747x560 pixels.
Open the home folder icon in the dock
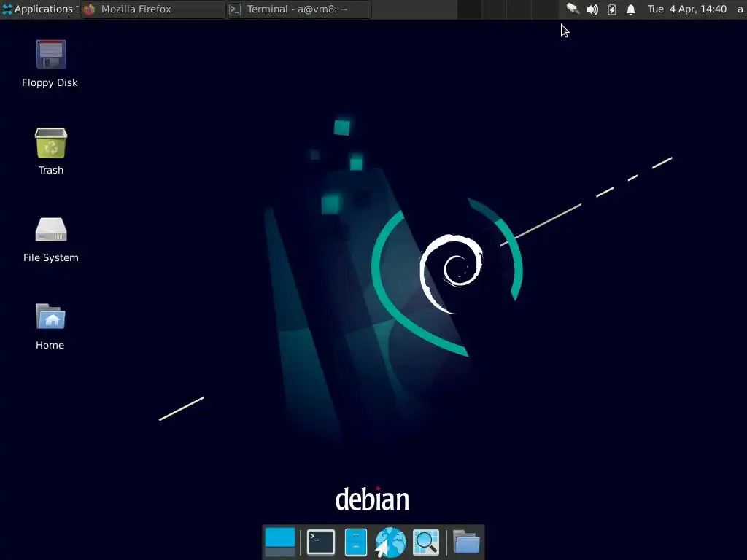[466, 542]
